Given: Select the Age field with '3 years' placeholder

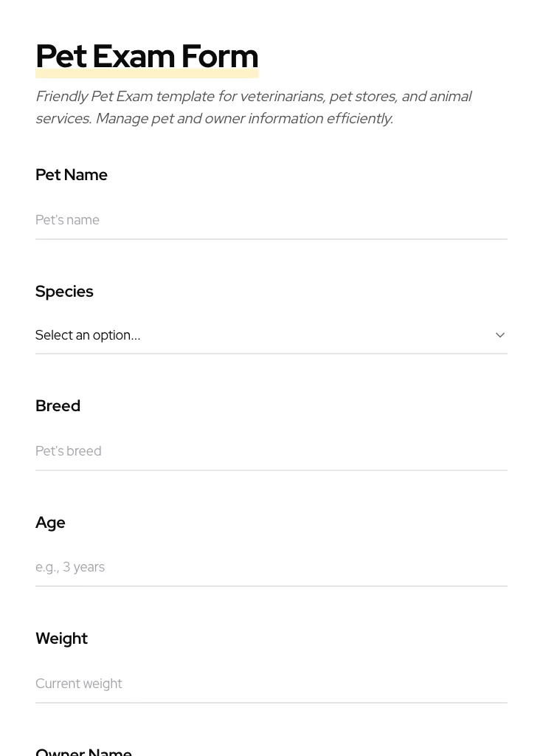Looking at the screenshot, I should click(271, 567).
